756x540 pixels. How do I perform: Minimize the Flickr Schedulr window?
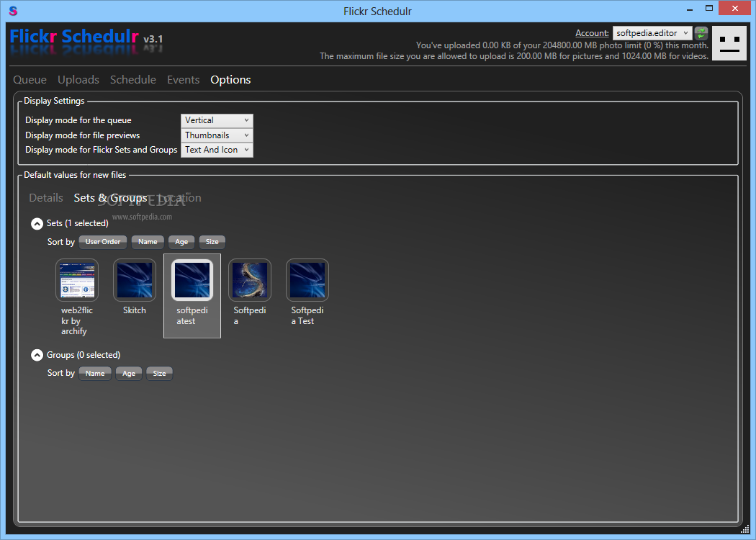[690, 9]
